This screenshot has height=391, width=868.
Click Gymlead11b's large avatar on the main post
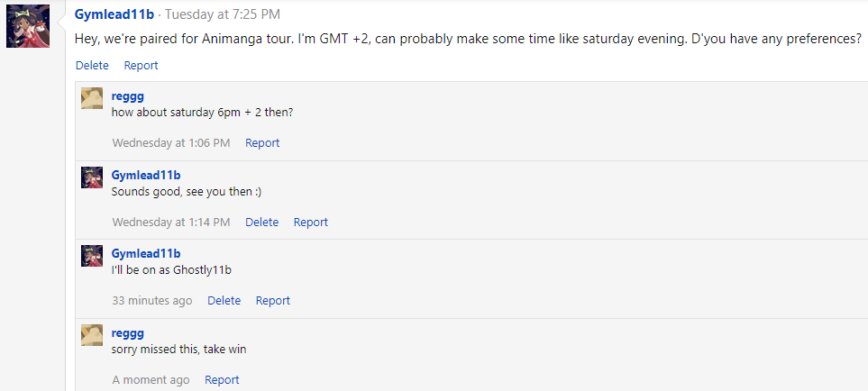click(x=28, y=26)
